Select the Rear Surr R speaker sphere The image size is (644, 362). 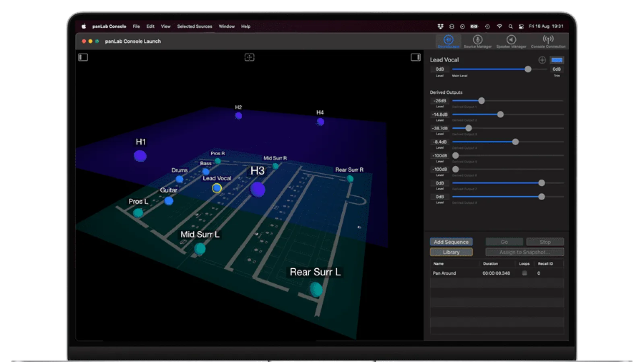(350, 179)
